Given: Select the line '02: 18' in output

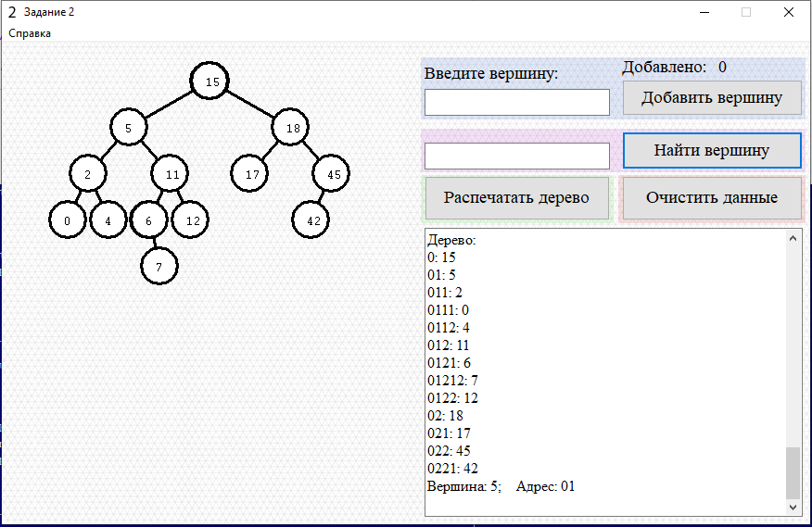Looking at the screenshot, I should (x=445, y=416).
